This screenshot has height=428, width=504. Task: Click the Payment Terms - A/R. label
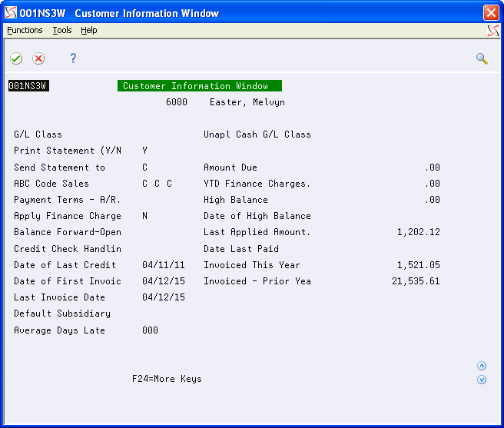(67, 200)
